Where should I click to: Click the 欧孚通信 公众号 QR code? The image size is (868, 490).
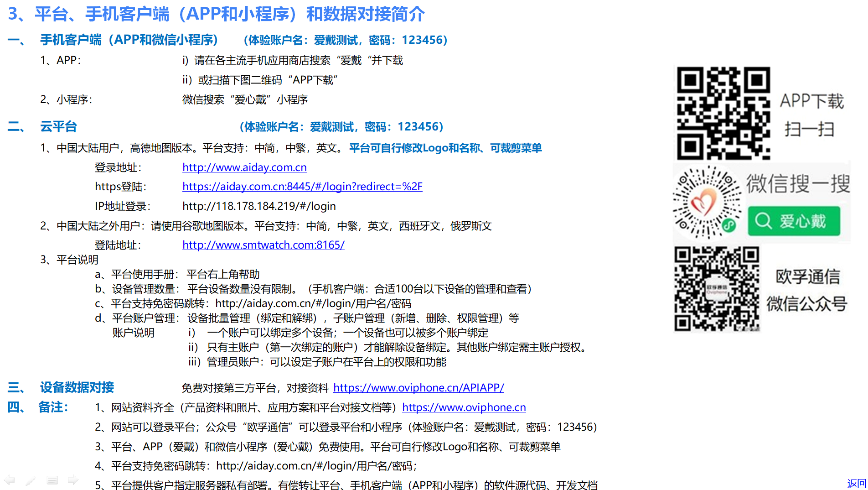click(717, 289)
